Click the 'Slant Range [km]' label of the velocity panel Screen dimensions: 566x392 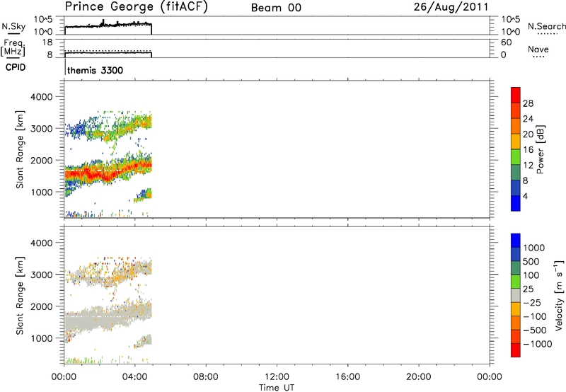pos(20,296)
